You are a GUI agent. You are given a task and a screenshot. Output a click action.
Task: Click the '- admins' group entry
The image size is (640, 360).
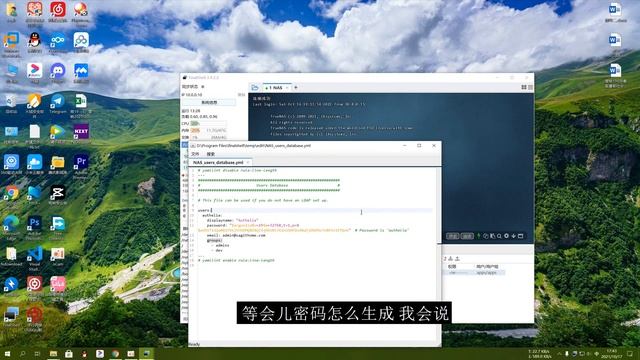coord(220,245)
